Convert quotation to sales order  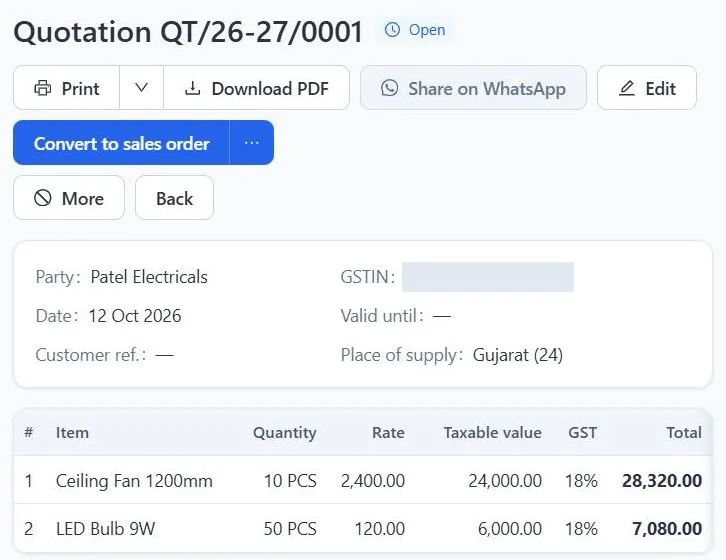tap(121, 143)
